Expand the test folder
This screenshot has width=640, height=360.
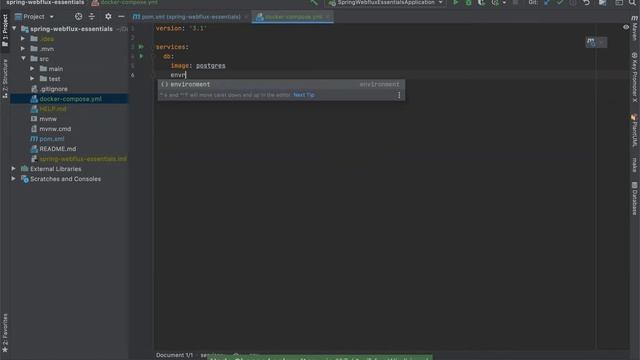pos(33,79)
